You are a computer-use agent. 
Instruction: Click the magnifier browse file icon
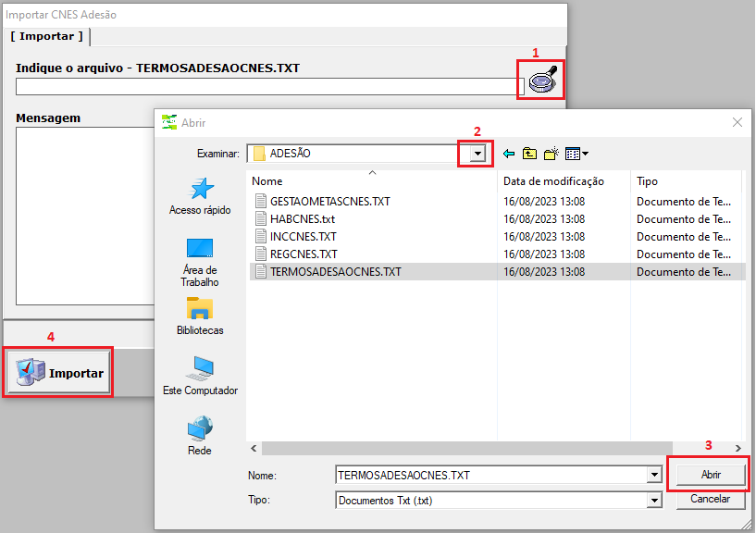tap(543, 81)
